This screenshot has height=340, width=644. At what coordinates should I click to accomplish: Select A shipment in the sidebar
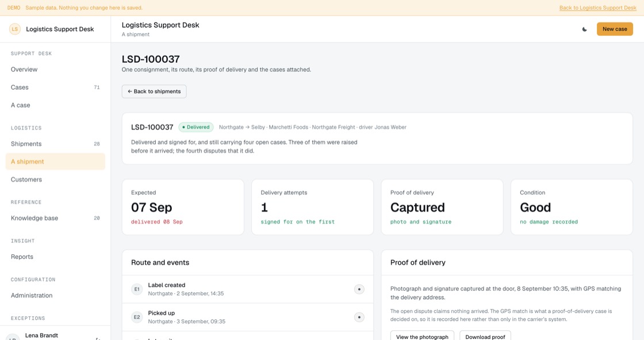[55, 162]
